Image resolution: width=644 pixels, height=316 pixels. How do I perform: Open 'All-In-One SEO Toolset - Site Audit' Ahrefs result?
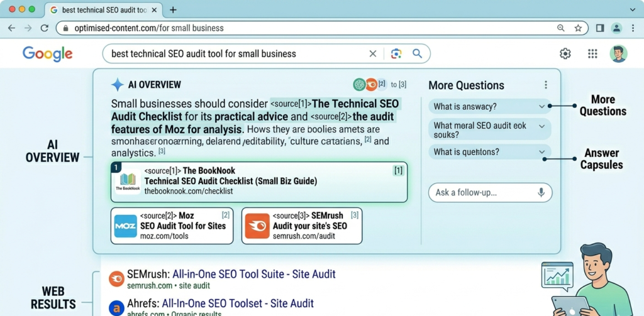tap(238, 303)
